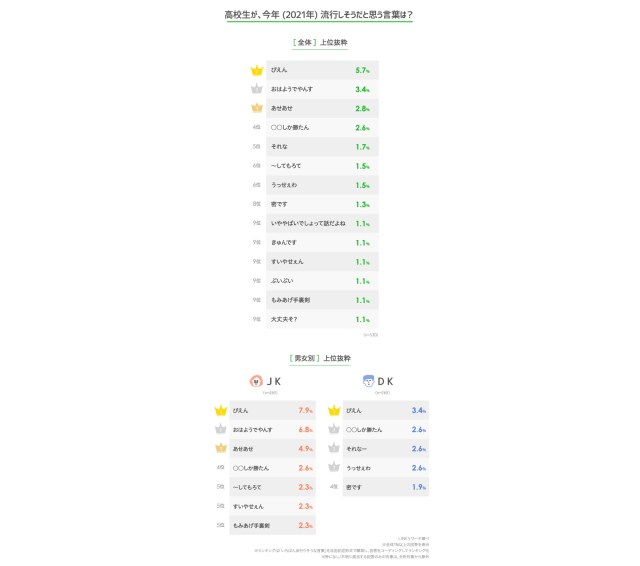Click the silver crown beside DK うっせぇわ
This screenshot has height=566, width=640.
point(334,468)
